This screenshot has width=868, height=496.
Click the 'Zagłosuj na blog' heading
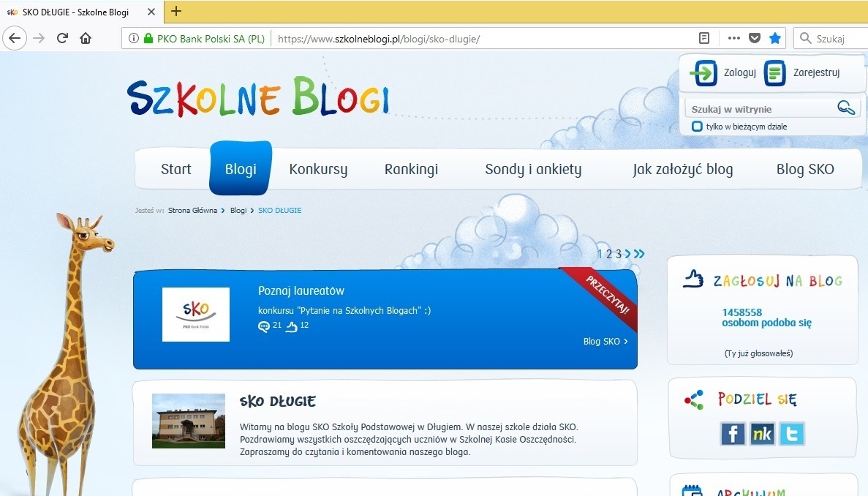(778, 281)
